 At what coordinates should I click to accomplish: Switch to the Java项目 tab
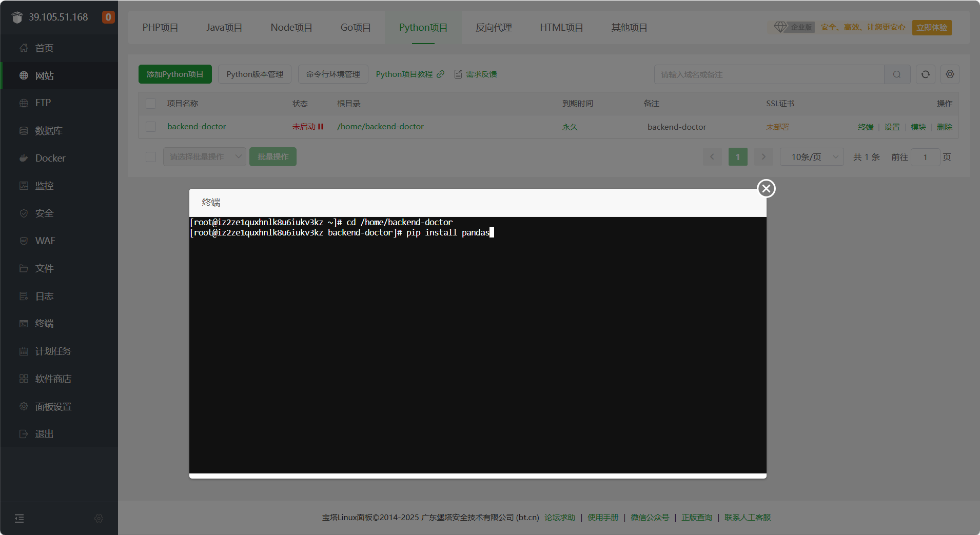pos(224,28)
